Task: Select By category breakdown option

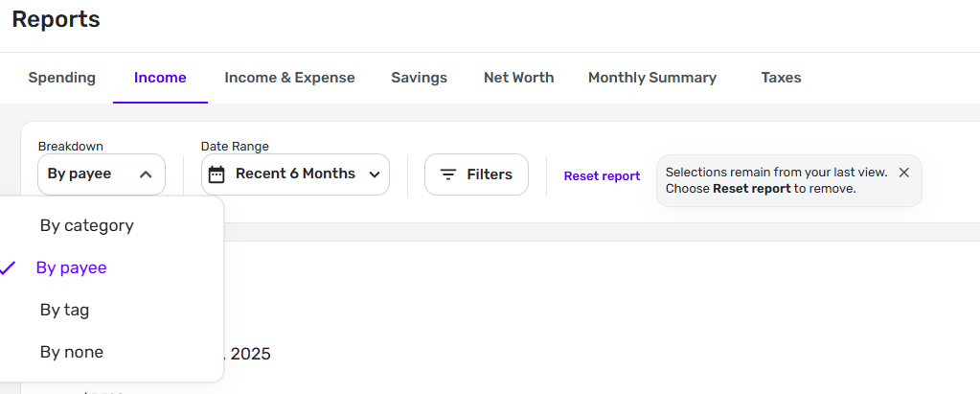Action: tap(87, 226)
